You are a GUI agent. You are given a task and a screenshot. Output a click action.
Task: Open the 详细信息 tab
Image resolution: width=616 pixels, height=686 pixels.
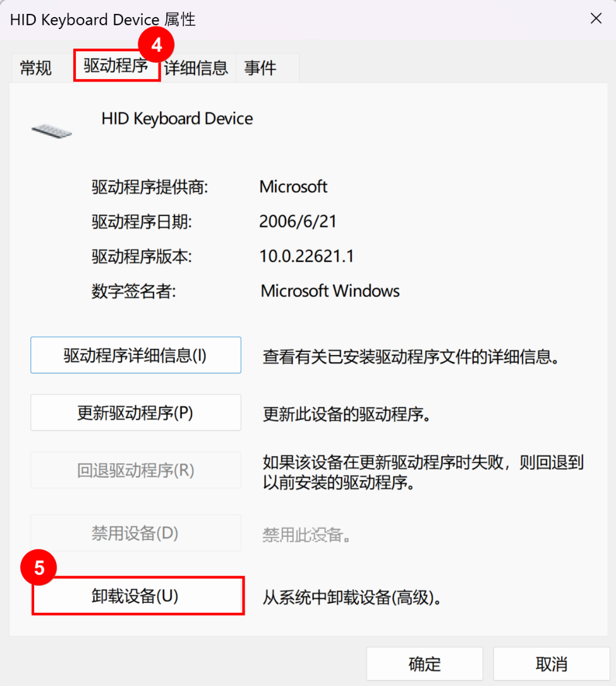(x=196, y=68)
